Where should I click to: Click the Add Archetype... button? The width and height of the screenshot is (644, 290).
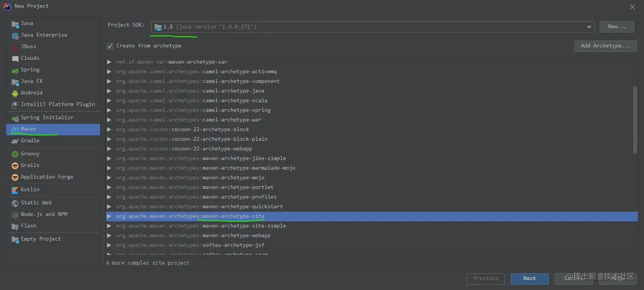[x=605, y=46]
